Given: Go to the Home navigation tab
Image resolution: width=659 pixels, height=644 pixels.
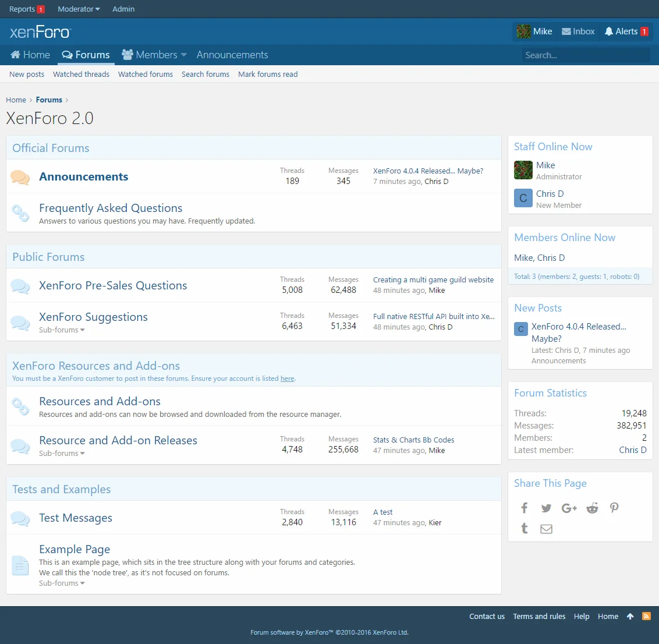Looking at the screenshot, I should click(x=30, y=55).
